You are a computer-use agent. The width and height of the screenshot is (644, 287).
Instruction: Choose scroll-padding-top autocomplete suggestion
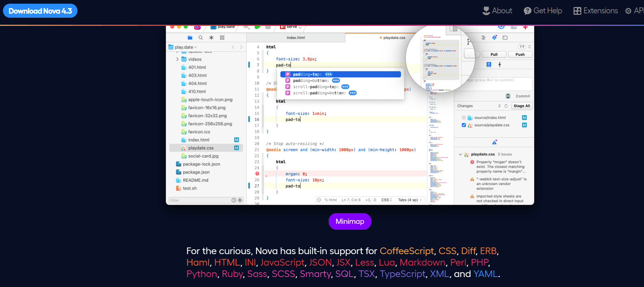pyautogui.click(x=340, y=87)
